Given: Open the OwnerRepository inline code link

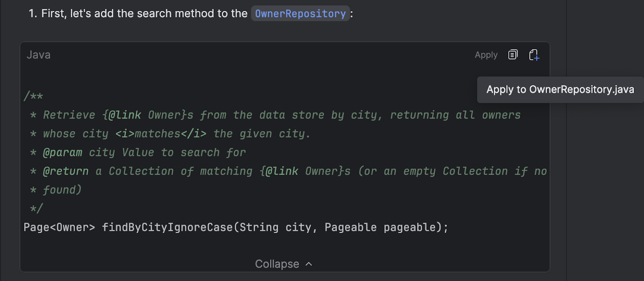Looking at the screenshot, I should [x=300, y=14].
